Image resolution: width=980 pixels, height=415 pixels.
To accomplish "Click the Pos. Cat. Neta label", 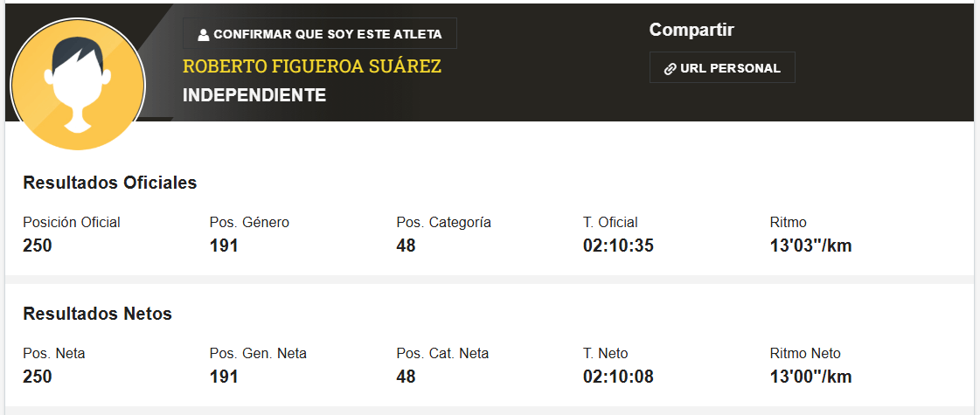I will point(442,354).
